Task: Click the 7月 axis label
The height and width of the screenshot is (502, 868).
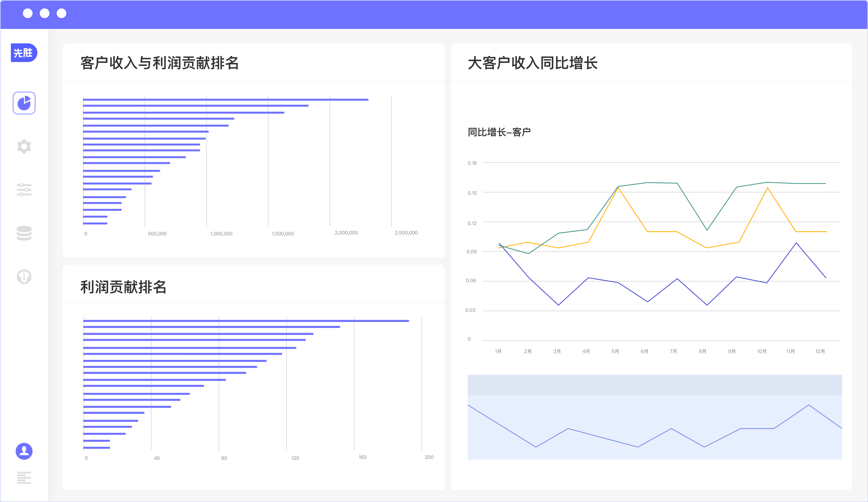Action: point(673,351)
